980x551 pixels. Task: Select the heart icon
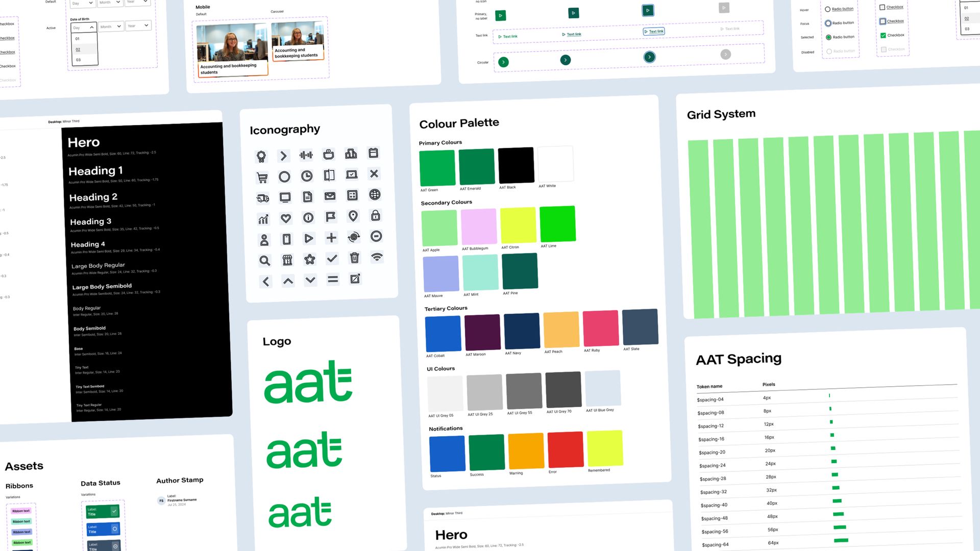[286, 218]
